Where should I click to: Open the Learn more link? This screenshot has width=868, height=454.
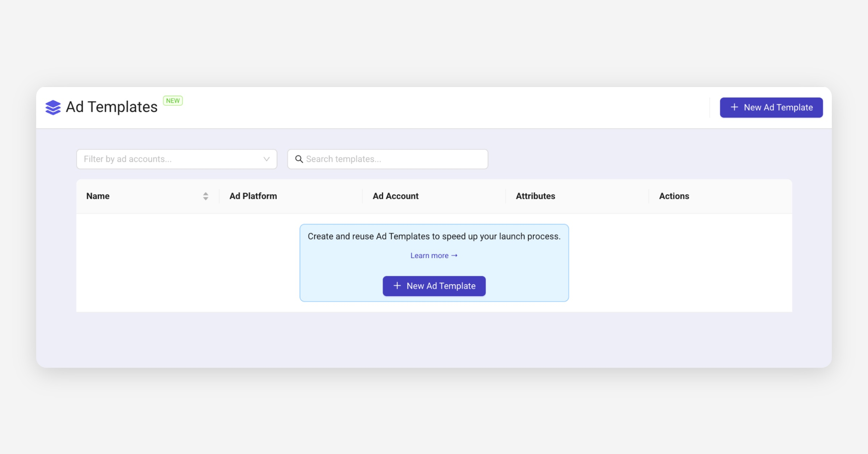tap(429, 256)
